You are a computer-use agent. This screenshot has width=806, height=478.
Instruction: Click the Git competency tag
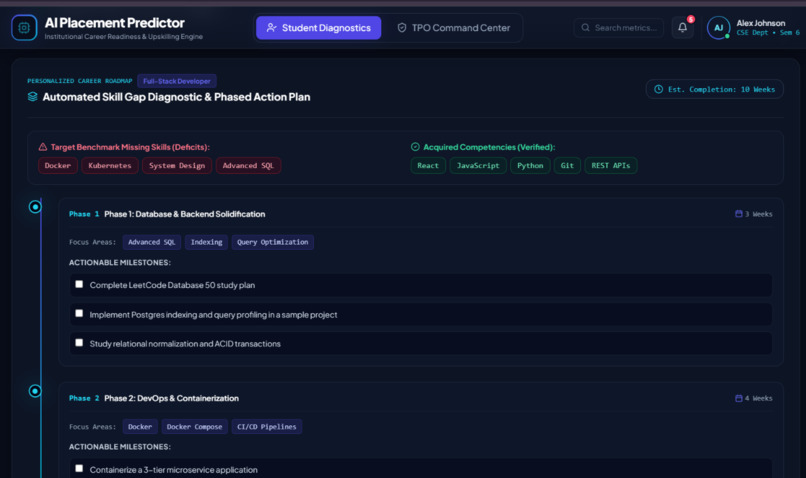pyautogui.click(x=567, y=166)
